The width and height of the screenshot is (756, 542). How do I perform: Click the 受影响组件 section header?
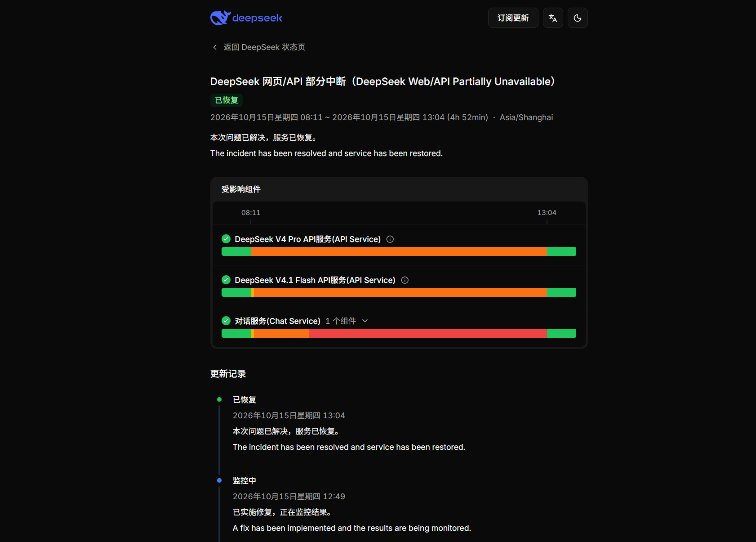(x=241, y=189)
